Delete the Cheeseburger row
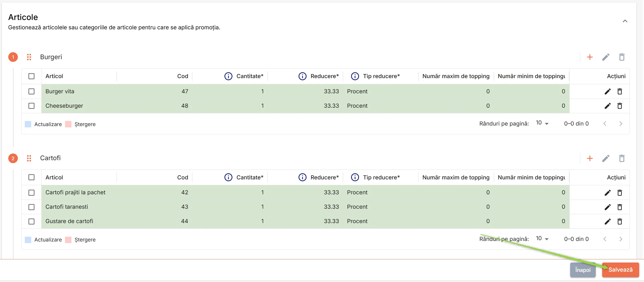The height and width of the screenshot is (282, 644). tap(620, 106)
